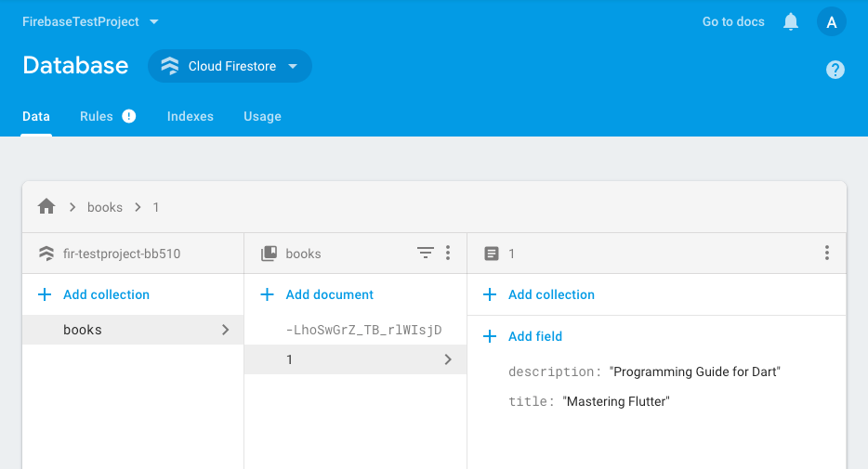The image size is (868, 469).
Task: Click breadcrumb chevron before 1
Action: [x=138, y=207]
